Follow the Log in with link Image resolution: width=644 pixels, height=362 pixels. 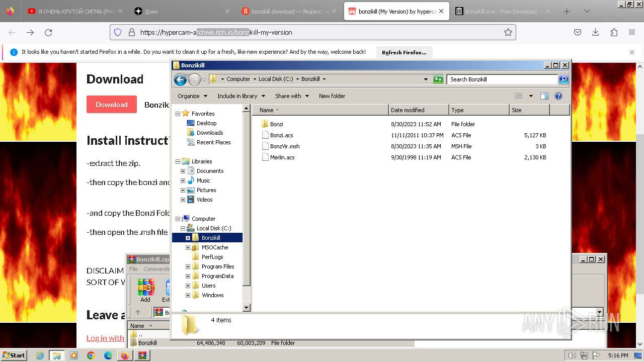105,338
